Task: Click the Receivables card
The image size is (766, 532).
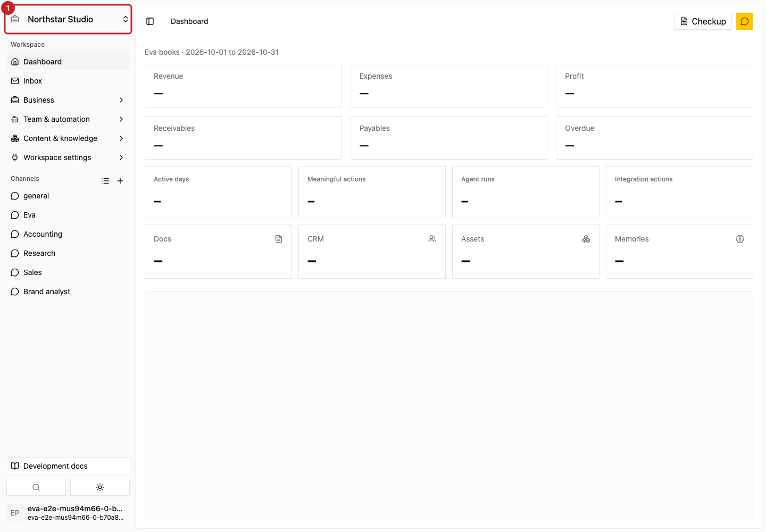Action: click(x=243, y=138)
